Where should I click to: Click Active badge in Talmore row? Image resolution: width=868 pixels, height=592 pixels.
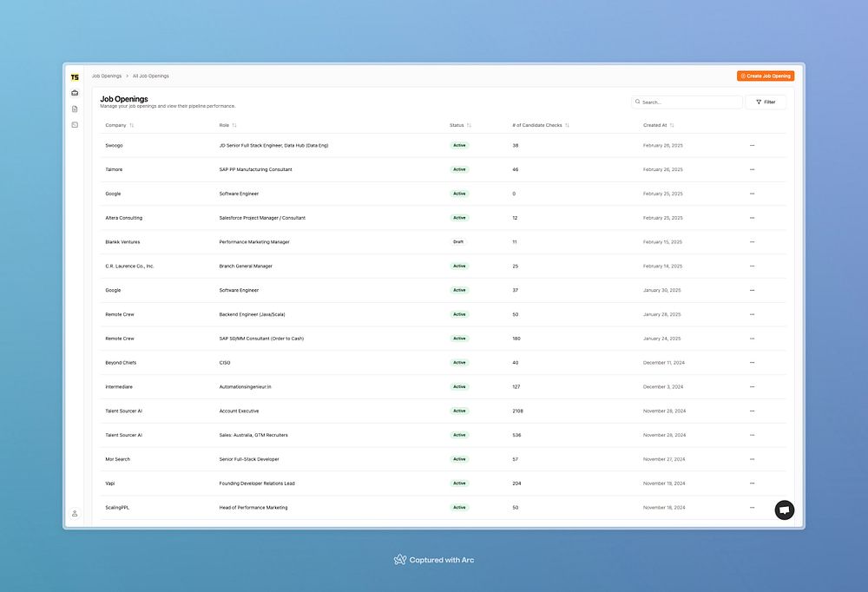pyautogui.click(x=459, y=169)
